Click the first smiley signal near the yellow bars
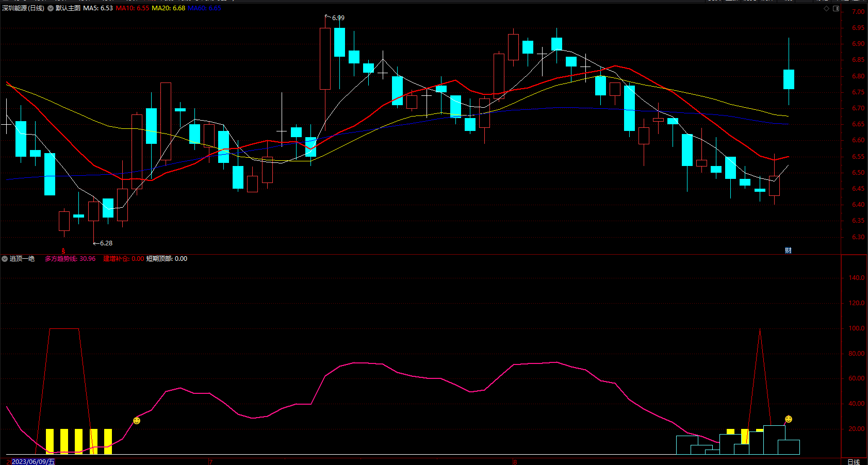This screenshot has width=868, height=465. 137,421
